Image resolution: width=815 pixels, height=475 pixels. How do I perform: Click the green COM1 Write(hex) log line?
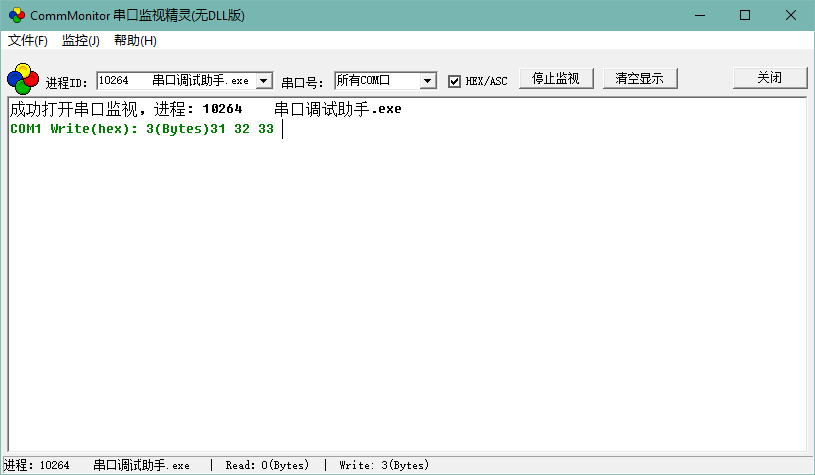(142, 129)
